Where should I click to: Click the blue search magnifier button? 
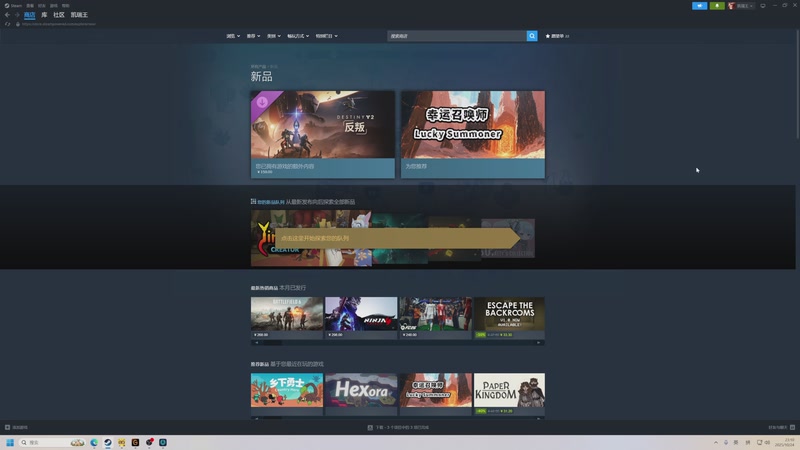(x=532, y=36)
